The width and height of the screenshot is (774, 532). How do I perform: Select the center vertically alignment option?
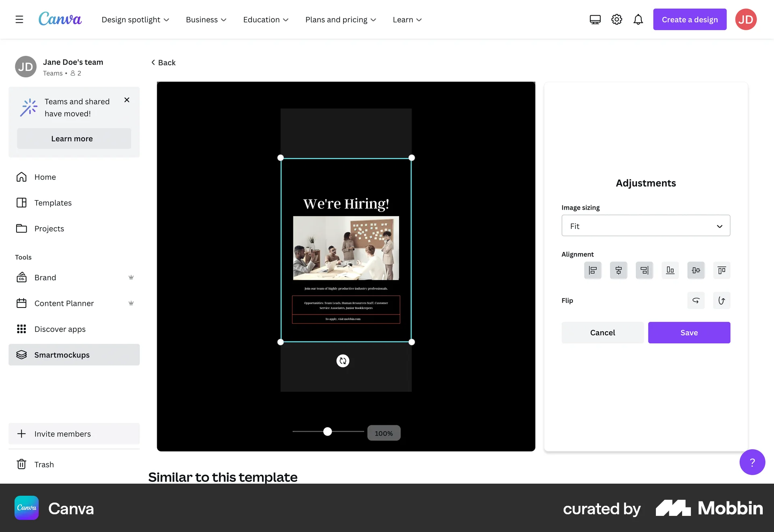point(696,270)
